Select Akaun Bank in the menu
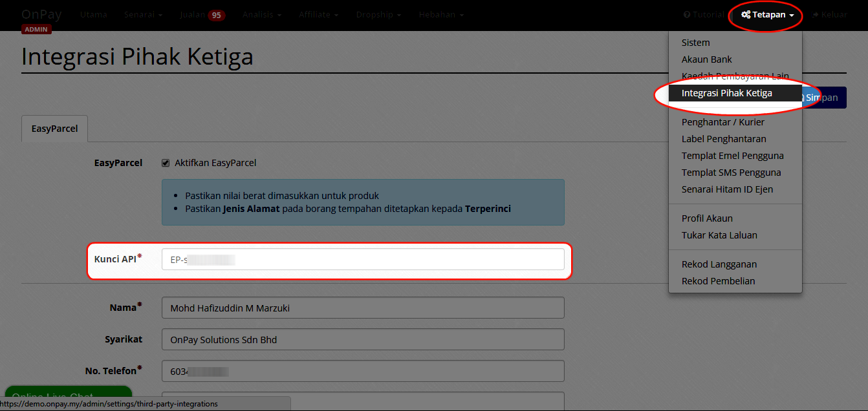 735,59
